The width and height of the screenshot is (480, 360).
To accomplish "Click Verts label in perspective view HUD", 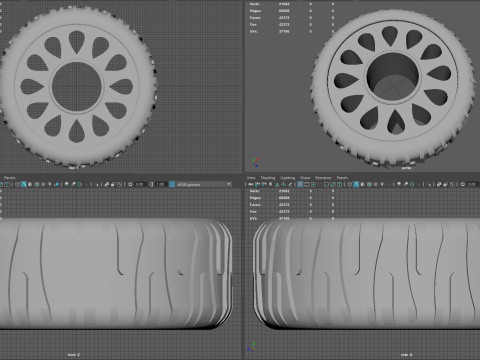I will pos(254,4).
